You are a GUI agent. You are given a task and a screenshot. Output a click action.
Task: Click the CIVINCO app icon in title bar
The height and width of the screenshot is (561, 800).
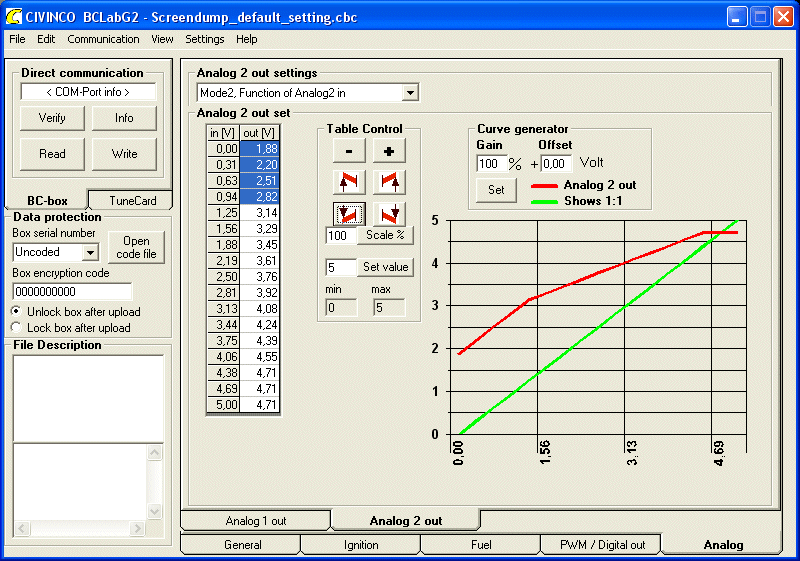coord(14,17)
